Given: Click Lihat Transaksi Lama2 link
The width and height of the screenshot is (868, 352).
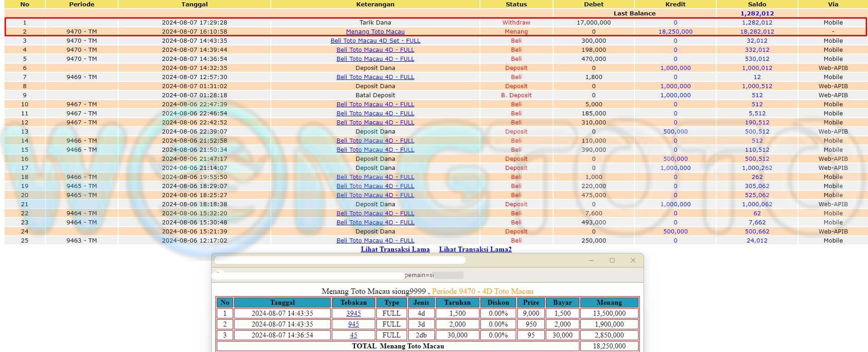Looking at the screenshot, I should [x=475, y=249].
